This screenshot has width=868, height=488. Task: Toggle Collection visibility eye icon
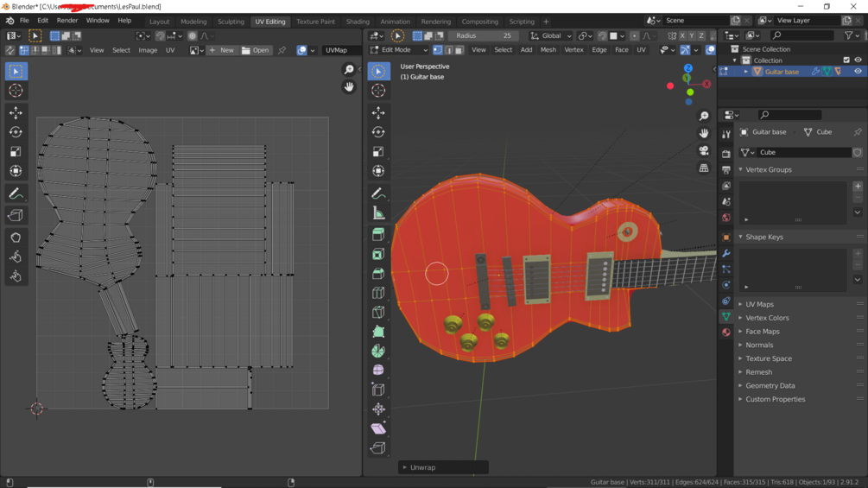coord(858,60)
